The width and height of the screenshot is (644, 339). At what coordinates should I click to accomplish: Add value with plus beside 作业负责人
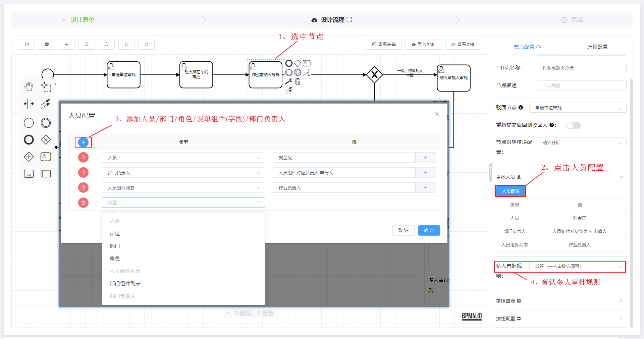[426, 188]
